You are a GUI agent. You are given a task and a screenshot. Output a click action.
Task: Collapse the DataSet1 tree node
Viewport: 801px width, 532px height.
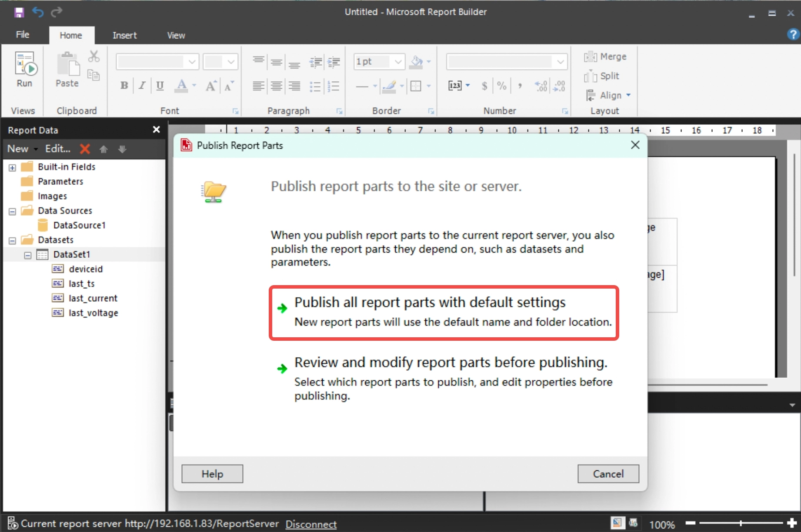(28, 255)
